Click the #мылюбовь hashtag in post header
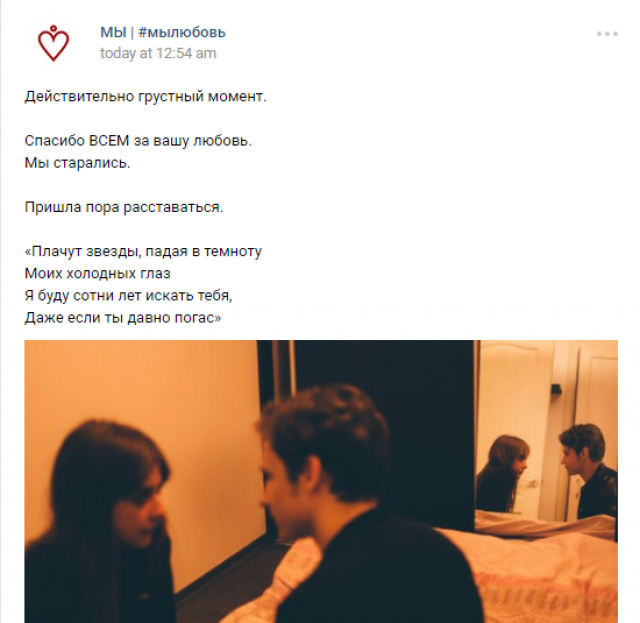This screenshot has height=623, width=640. [x=182, y=32]
